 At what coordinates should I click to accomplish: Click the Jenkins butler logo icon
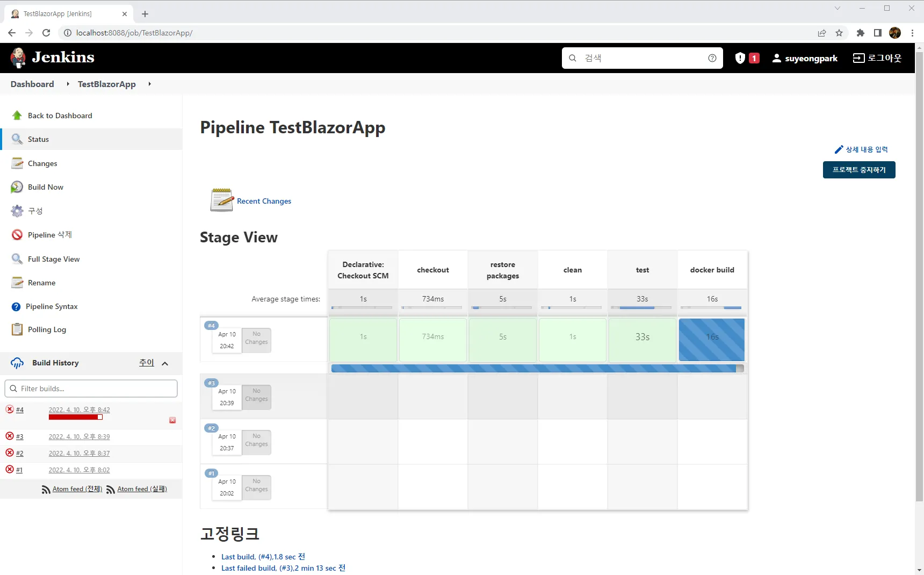click(18, 57)
